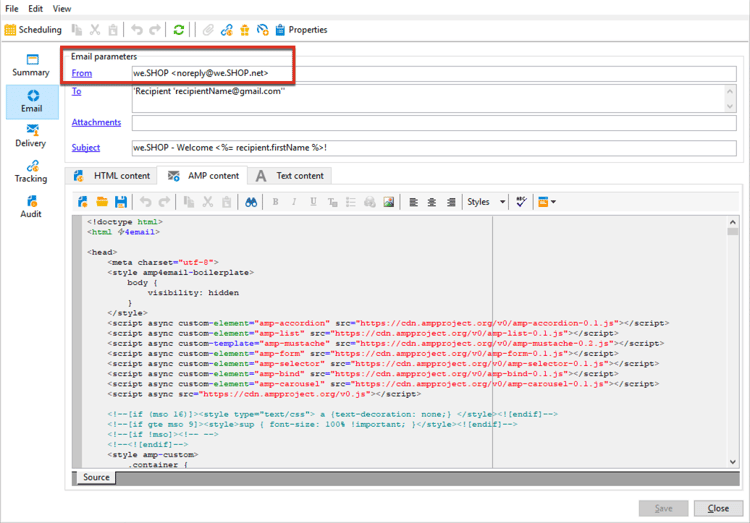Open the display options dropdown arrow
The image size is (750, 523).
554,202
